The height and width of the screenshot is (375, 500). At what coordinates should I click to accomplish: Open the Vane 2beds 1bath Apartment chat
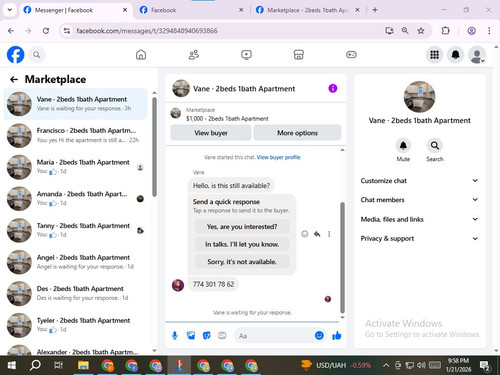[x=75, y=104]
